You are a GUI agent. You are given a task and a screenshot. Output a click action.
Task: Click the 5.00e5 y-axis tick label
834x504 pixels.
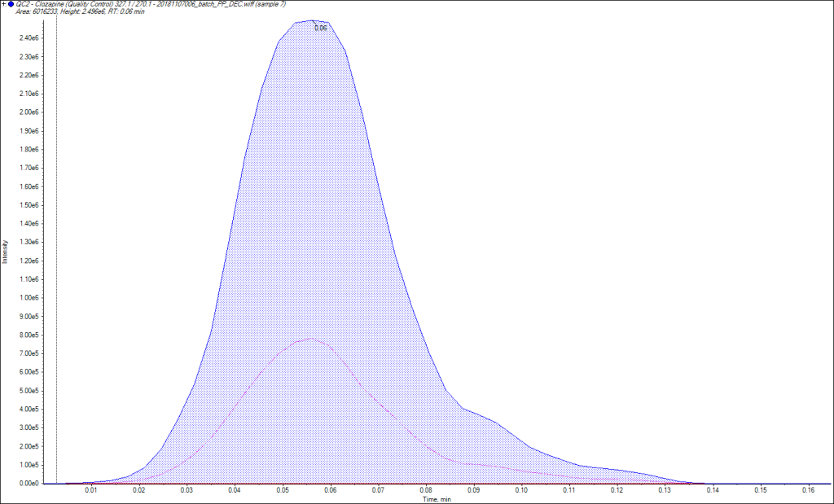29,391
